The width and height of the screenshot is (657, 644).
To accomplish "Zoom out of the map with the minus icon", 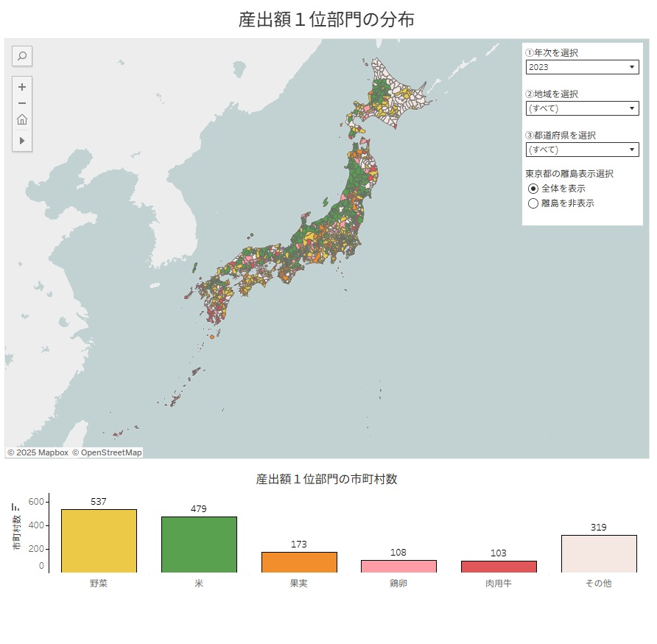I will 21,102.
